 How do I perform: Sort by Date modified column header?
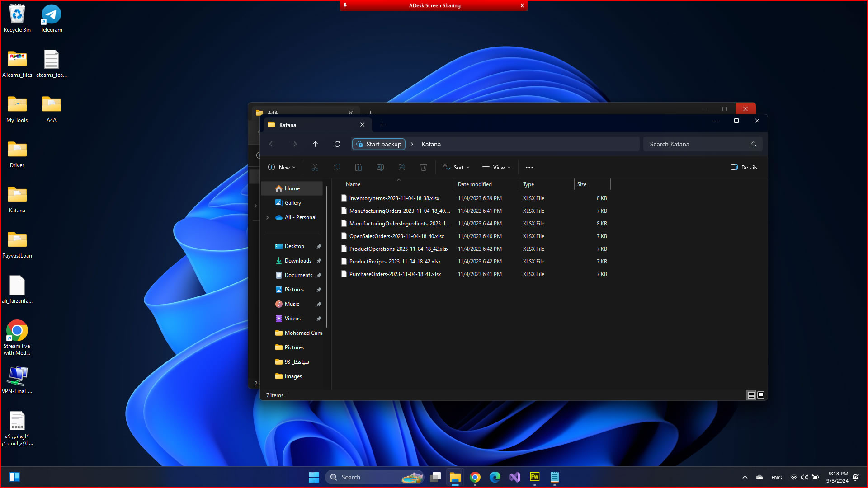[x=475, y=184]
